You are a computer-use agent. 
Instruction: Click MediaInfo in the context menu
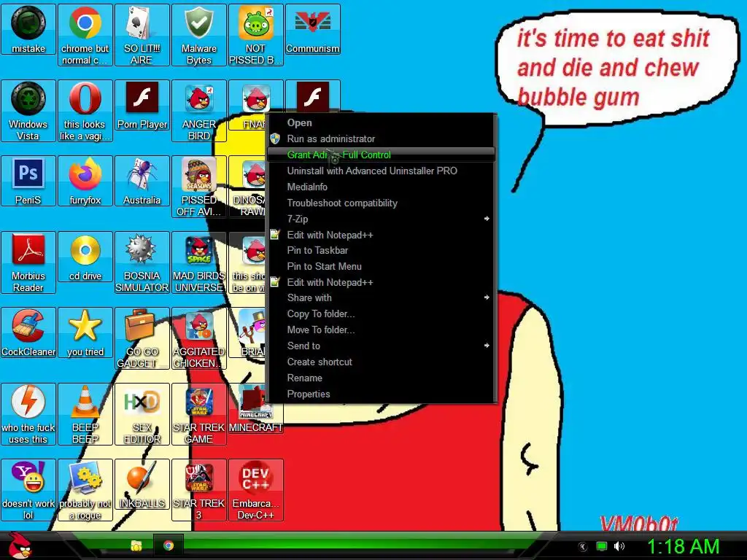pos(381,187)
